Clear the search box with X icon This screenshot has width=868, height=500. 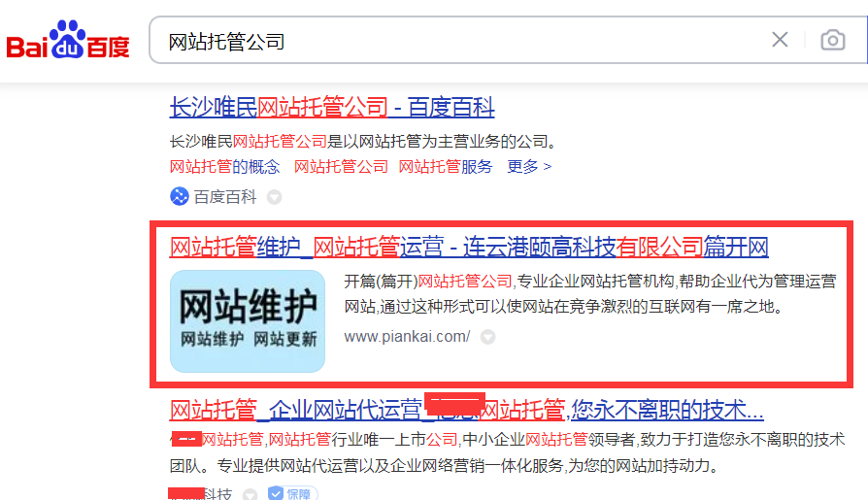(780, 40)
